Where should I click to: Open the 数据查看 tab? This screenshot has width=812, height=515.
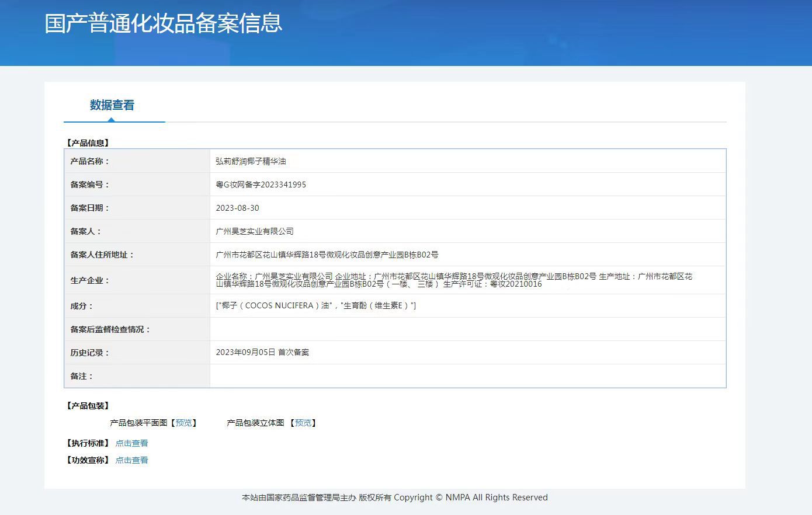112,105
